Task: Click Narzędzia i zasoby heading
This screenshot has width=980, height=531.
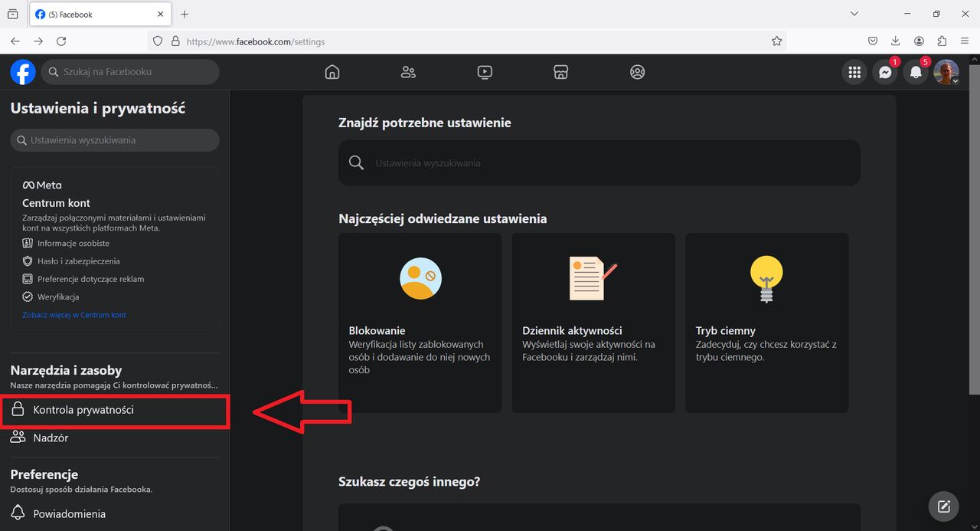Action: (x=66, y=370)
